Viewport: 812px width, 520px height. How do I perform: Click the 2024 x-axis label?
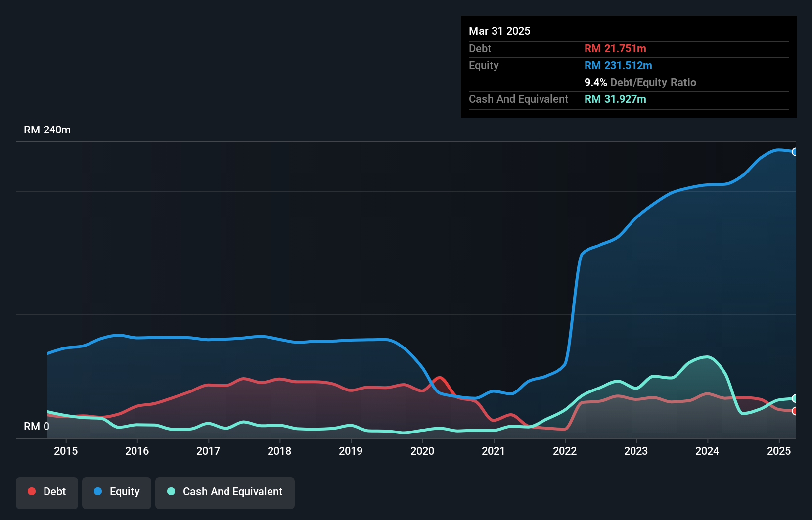pos(707,451)
